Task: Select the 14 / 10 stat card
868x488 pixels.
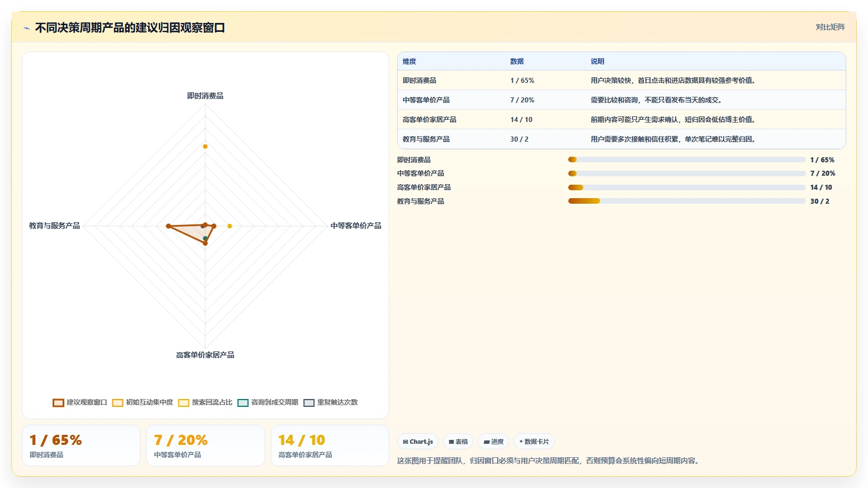Action: pos(330,445)
